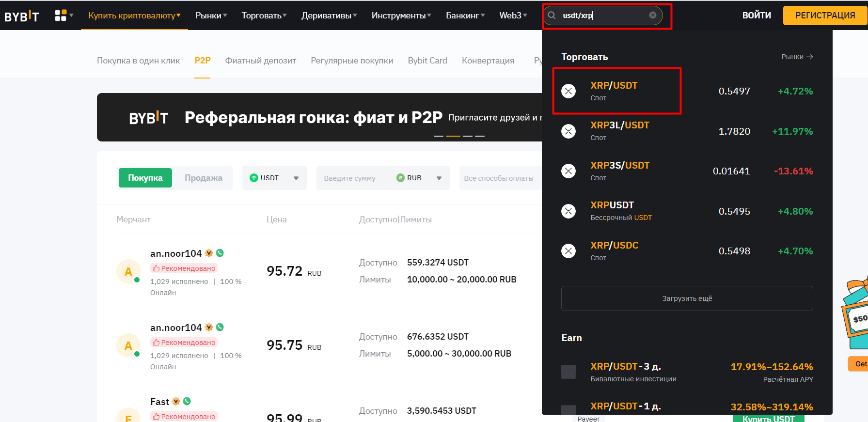Expand the Web3 top menu
868x422 pixels.
click(x=513, y=16)
